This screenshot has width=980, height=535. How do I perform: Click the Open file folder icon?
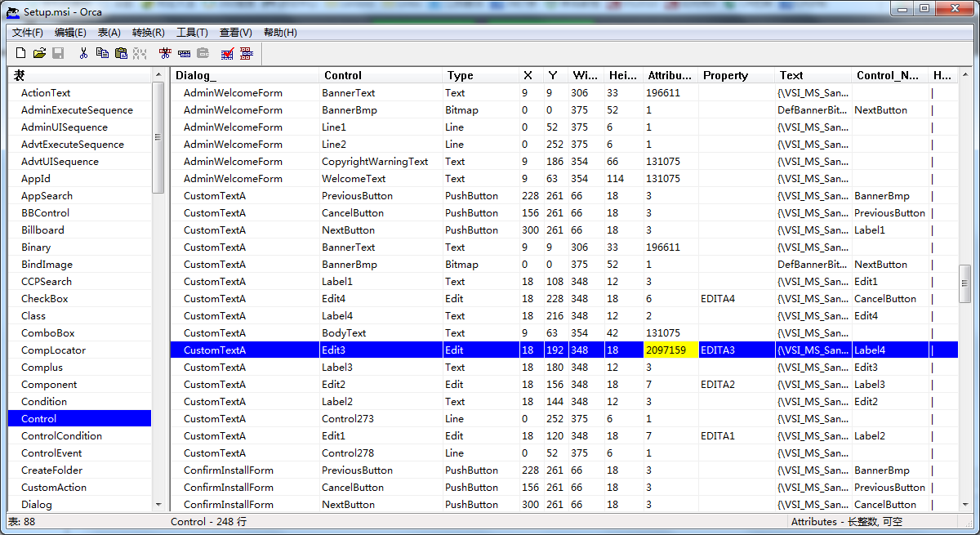coord(39,53)
